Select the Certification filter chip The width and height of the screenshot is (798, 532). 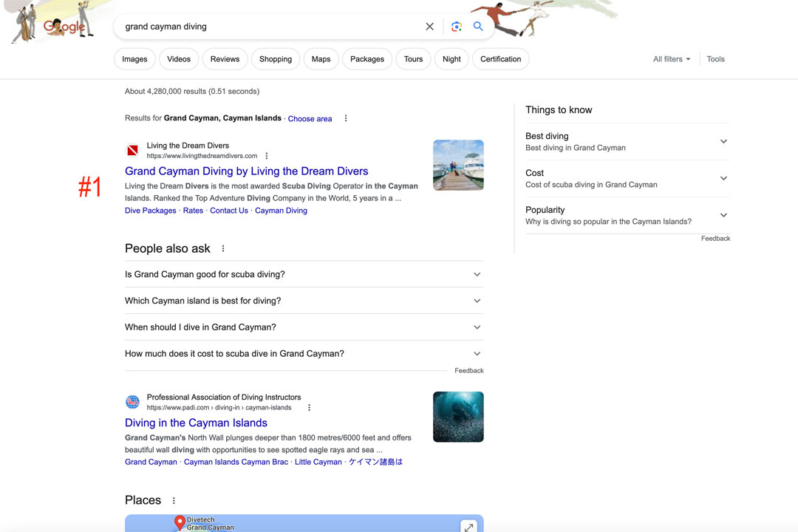501,59
